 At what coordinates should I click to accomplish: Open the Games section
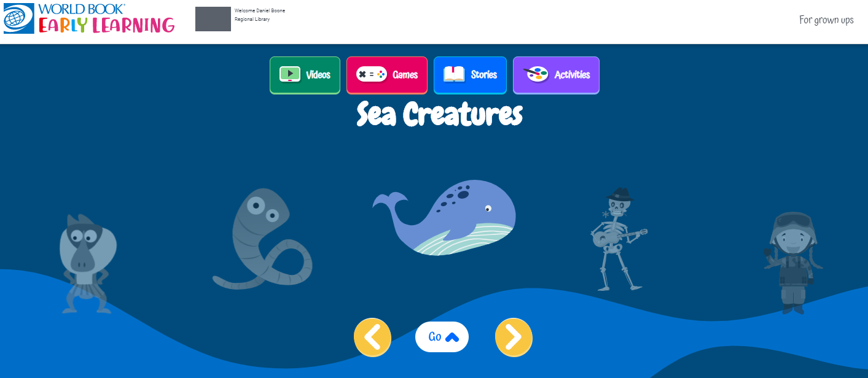coord(387,75)
